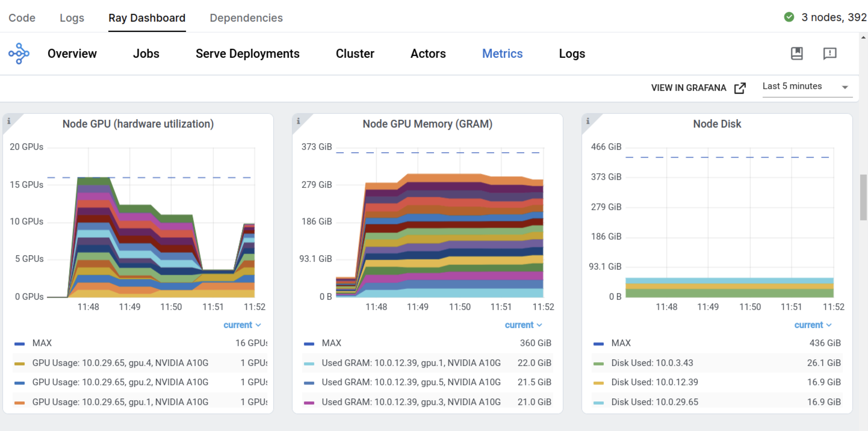868x431 pixels.
Task: Open the documentation bookmark icon
Action: coord(797,53)
